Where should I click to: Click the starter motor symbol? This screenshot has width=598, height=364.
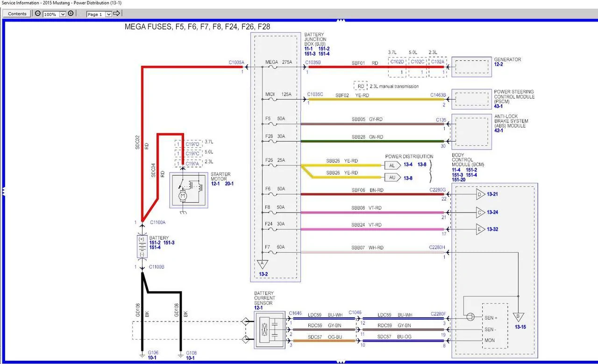click(x=189, y=191)
